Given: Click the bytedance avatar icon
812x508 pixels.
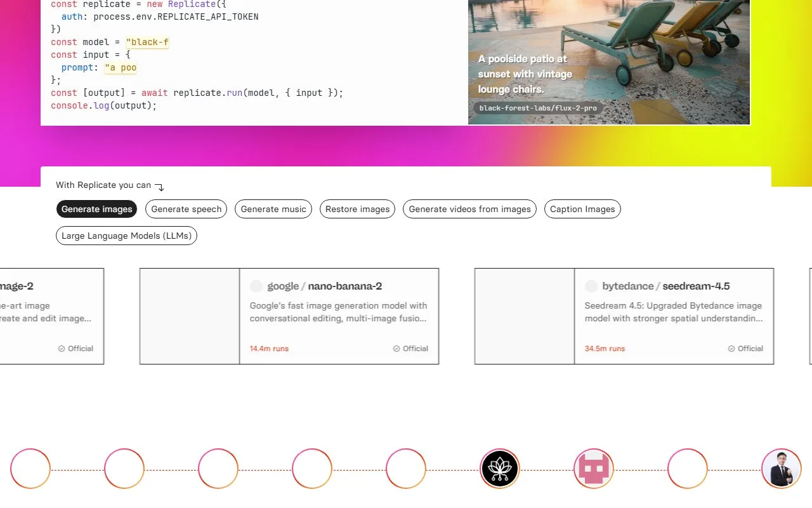Looking at the screenshot, I should click(x=591, y=286).
